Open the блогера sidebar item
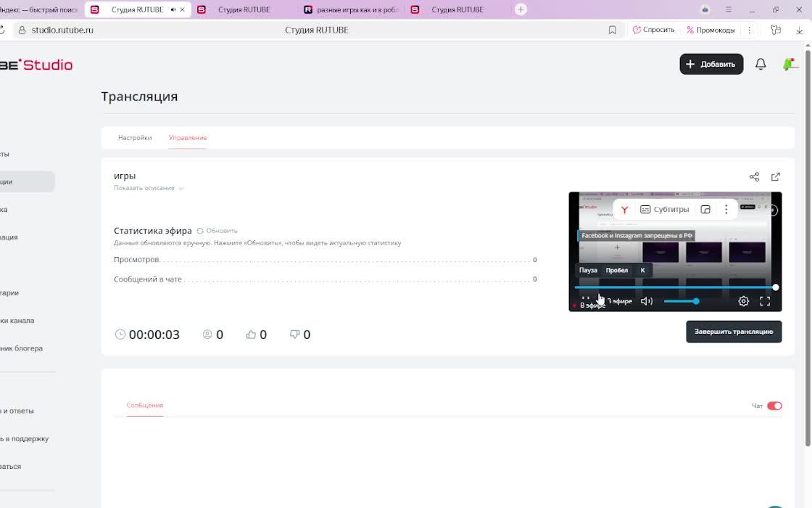Screen dimensions: 812x508 tap(21, 348)
